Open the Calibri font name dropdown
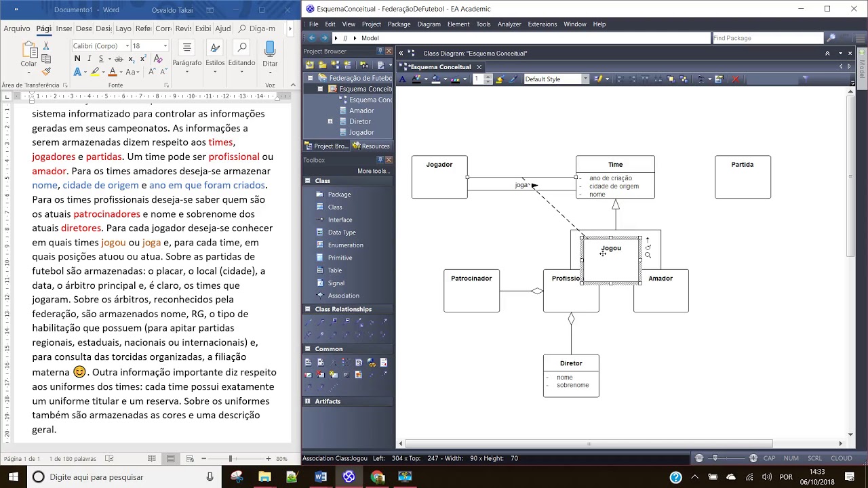This screenshot has width=868, height=488. (127, 46)
